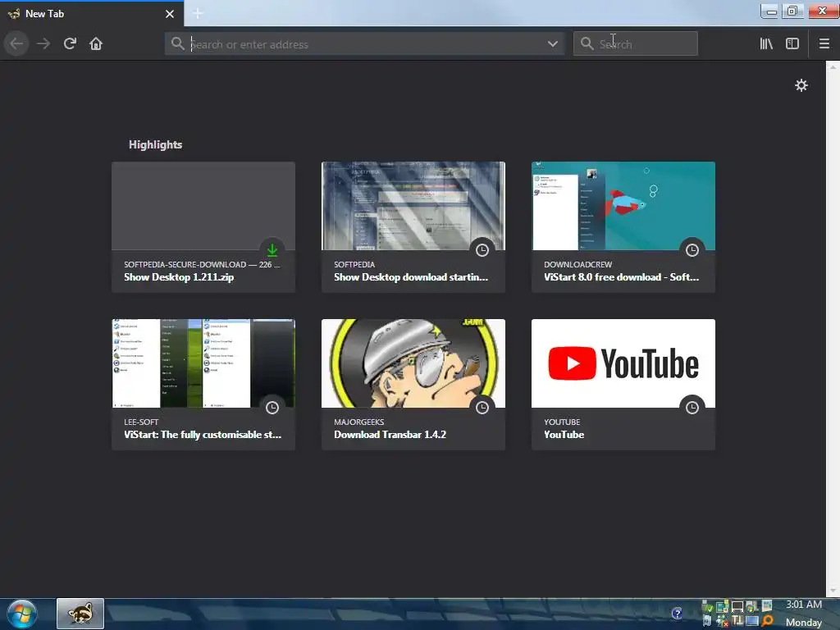Click the 3:01 AM clock
This screenshot has height=630, width=840.
(x=804, y=605)
